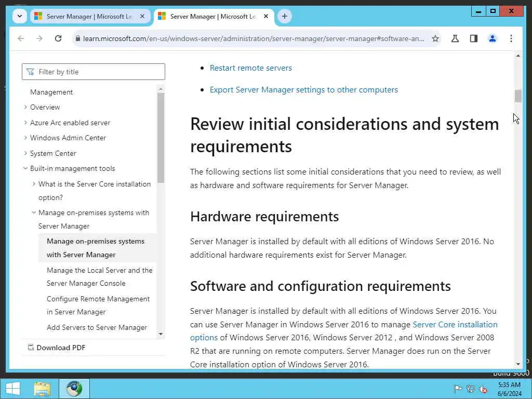The height and width of the screenshot is (399, 532).
Task: Open Export Server Manager settings link
Action: pyautogui.click(x=303, y=89)
